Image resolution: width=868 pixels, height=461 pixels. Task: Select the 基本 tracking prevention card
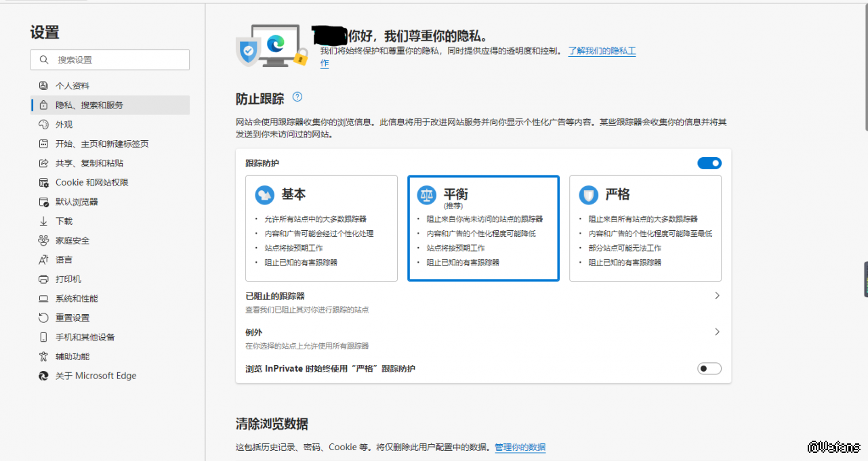321,228
